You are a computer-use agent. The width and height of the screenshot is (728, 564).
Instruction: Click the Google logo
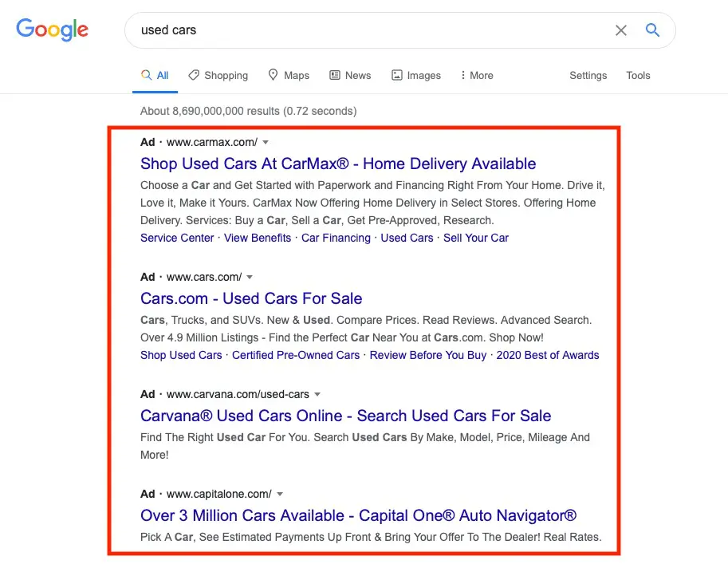click(52, 30)
